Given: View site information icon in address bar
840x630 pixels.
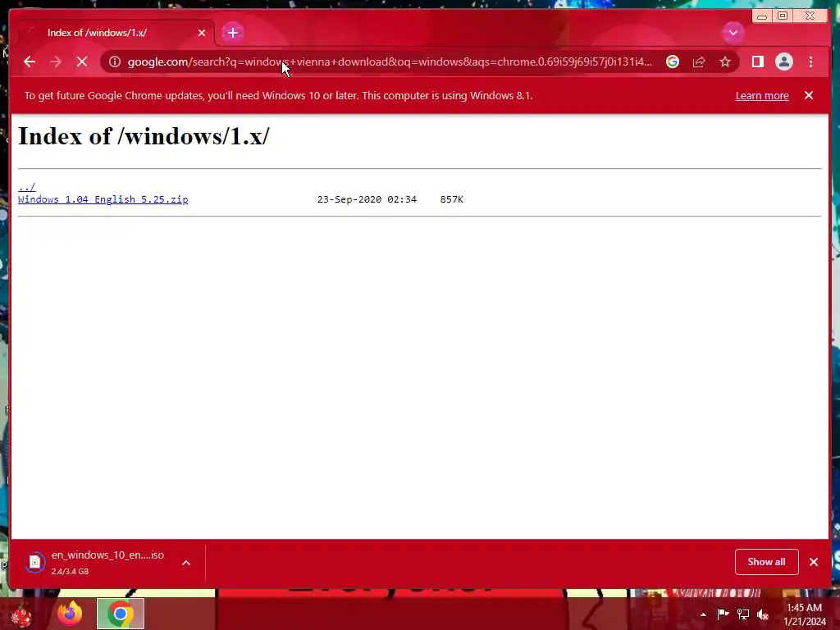Looking at the screenshot, I should (115, 62).
